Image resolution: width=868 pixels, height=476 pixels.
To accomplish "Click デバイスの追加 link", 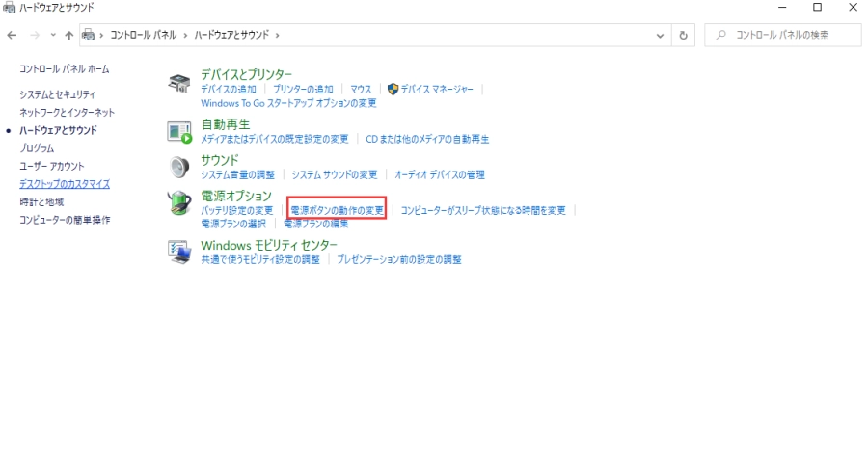I will click(228, 89).
